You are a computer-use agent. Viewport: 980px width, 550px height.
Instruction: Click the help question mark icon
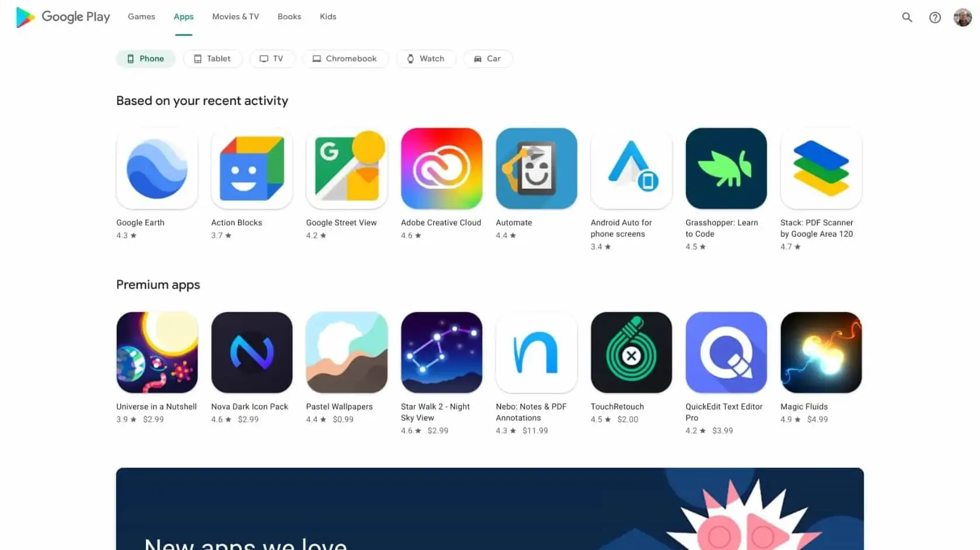click(934, 17)
